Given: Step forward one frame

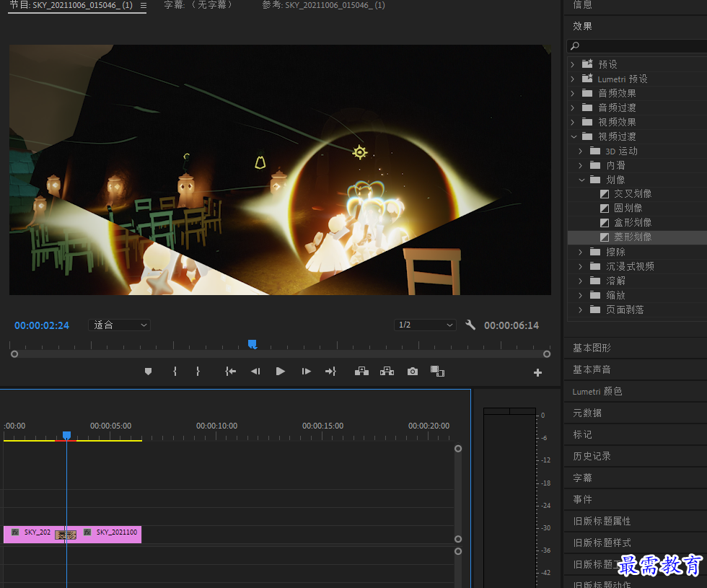Looking at the screenshot, I should [306, 372].
